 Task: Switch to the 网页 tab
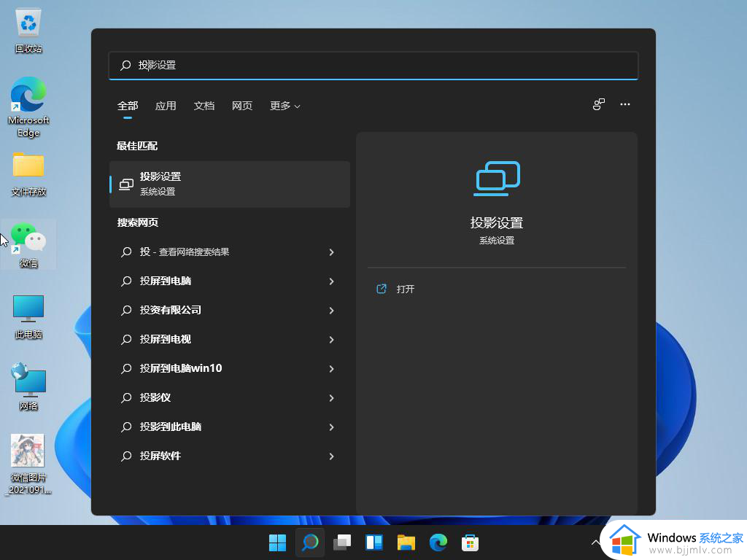click(x=242, y=106)
